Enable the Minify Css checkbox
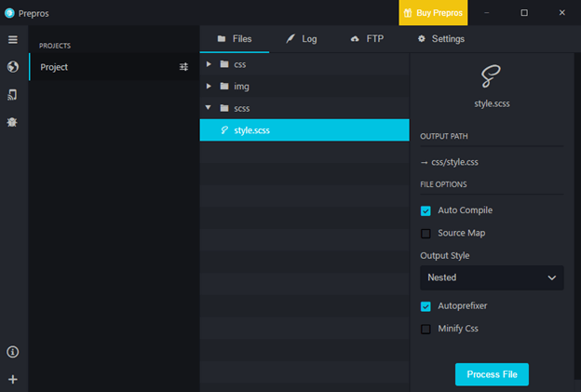Image resolution: width=581 pixels, height=392 pixels. [426, 329]
